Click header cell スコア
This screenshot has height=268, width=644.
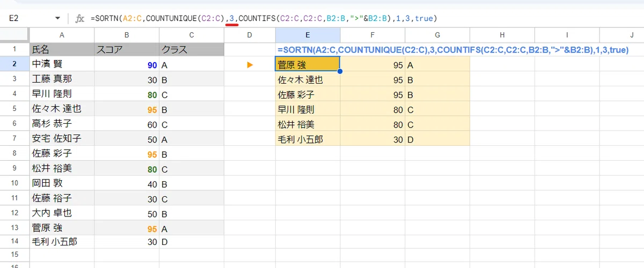coord(127,50)
